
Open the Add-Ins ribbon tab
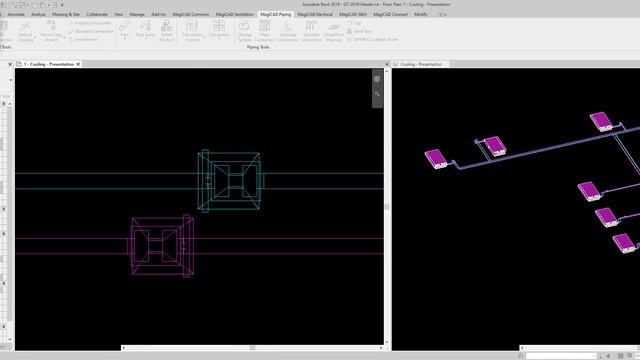point(158,14)
